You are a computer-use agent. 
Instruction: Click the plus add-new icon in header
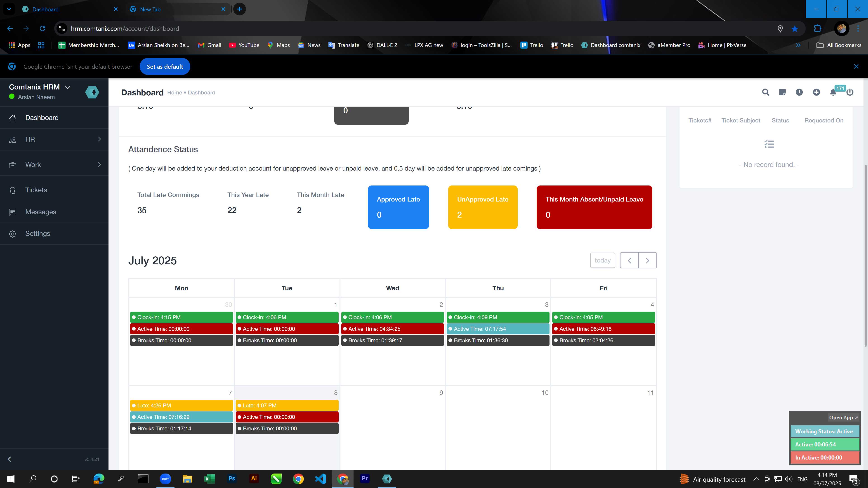(x=816, y=92)
